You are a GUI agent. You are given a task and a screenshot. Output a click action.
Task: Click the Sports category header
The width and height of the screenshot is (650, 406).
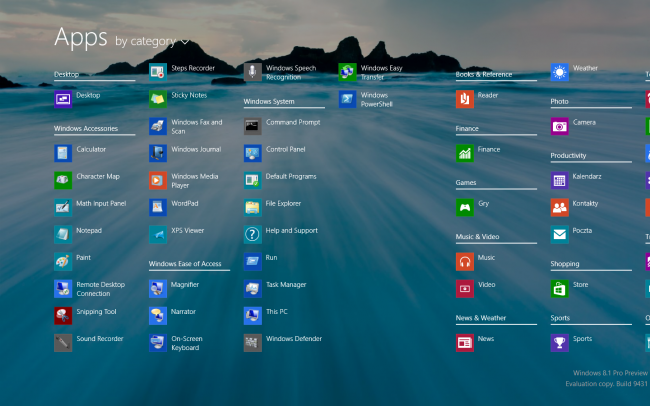point(560,318)
